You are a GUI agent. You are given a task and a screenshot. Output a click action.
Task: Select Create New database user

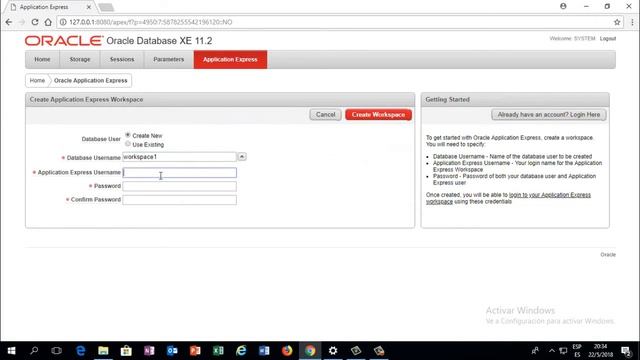pos(128,135)
